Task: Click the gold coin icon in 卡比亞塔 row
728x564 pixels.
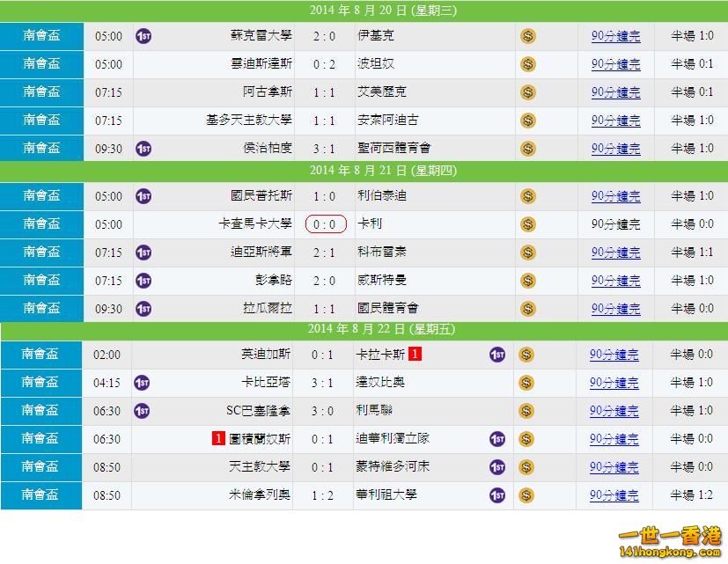Action: 526,383
